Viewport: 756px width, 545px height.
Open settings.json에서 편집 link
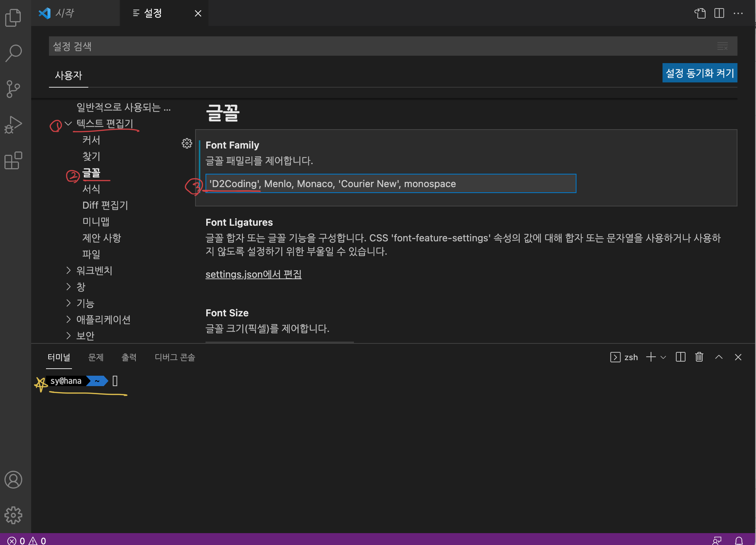click(253, 274)
